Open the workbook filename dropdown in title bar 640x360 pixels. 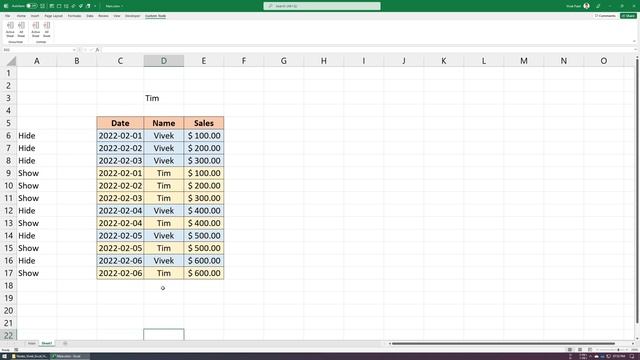[114, 6]
